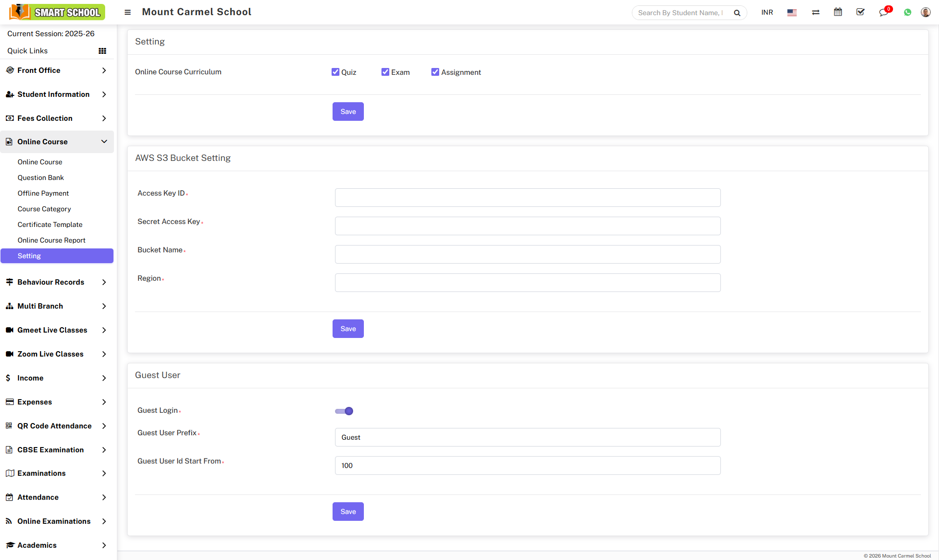Save the AWS S3 Bucket settings
939x560 pixels.
pyautogui.click(x=348, y=329)
